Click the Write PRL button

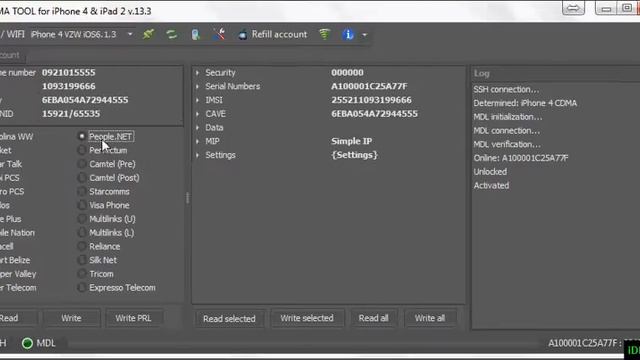click(x=133, y=318)
